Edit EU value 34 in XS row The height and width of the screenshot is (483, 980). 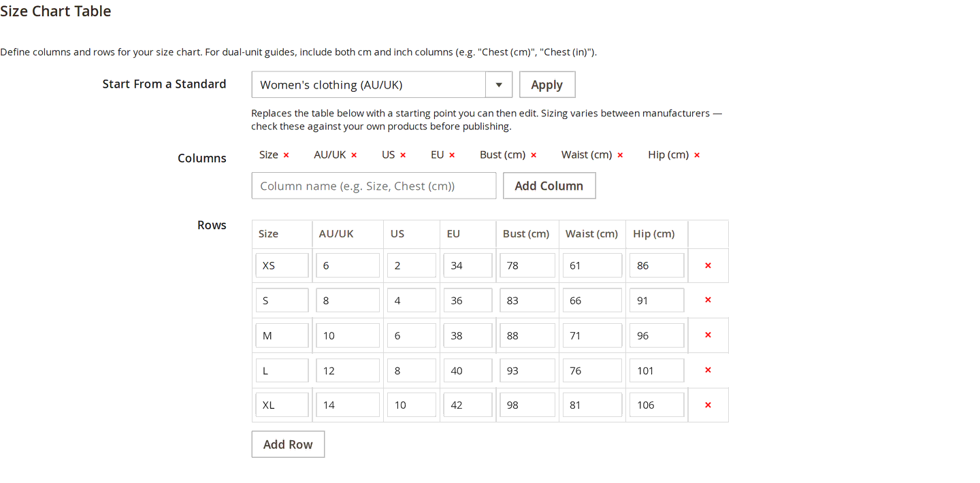point(468,265)
